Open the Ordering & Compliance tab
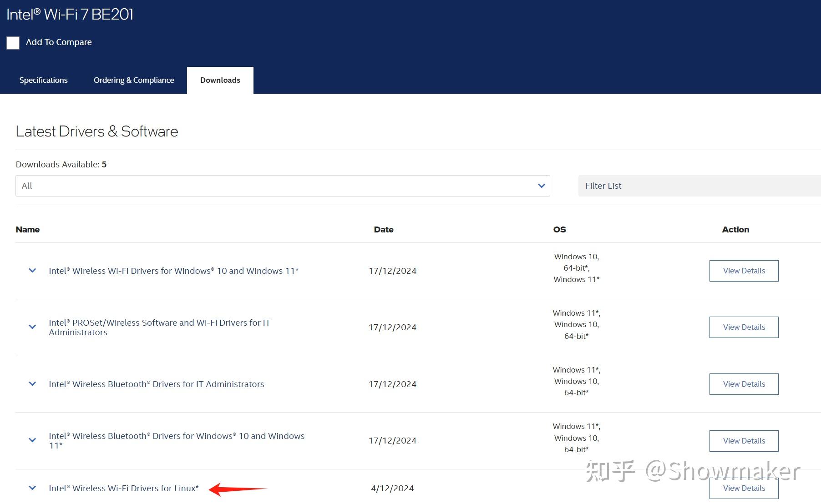Viewport: 821px width, 504px height. click(133, 80)
